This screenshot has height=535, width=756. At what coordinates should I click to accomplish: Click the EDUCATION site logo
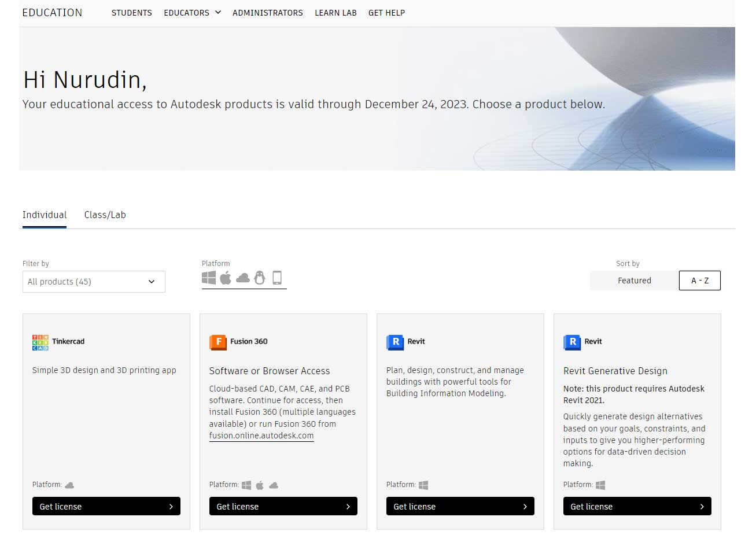tap(52, 12)
